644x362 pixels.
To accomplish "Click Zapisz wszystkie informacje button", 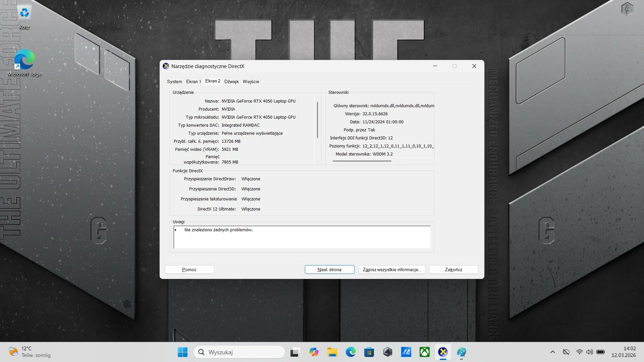I will (x=392, y=269).
